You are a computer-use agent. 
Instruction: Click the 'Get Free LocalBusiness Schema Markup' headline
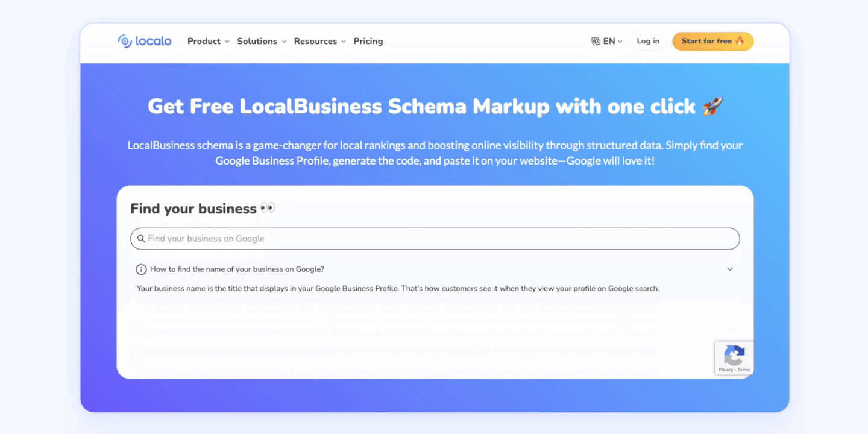(435, 107)
